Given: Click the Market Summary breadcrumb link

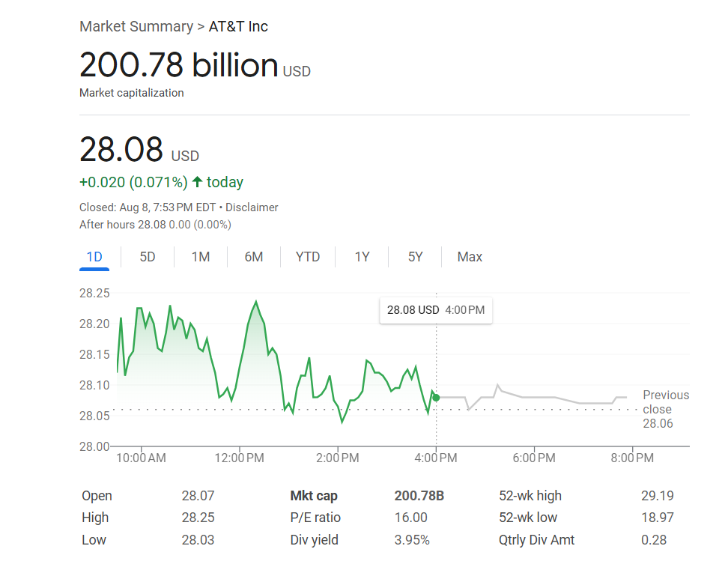Looking at the screenshot, I should [x=136, y=26].
